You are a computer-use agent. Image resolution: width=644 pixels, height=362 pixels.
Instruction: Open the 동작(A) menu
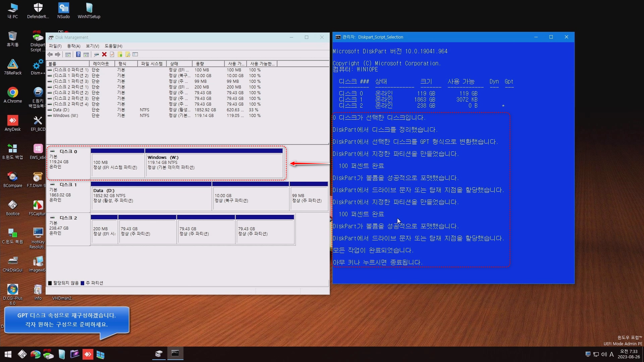pyautogui.click(x=74, y=46)
